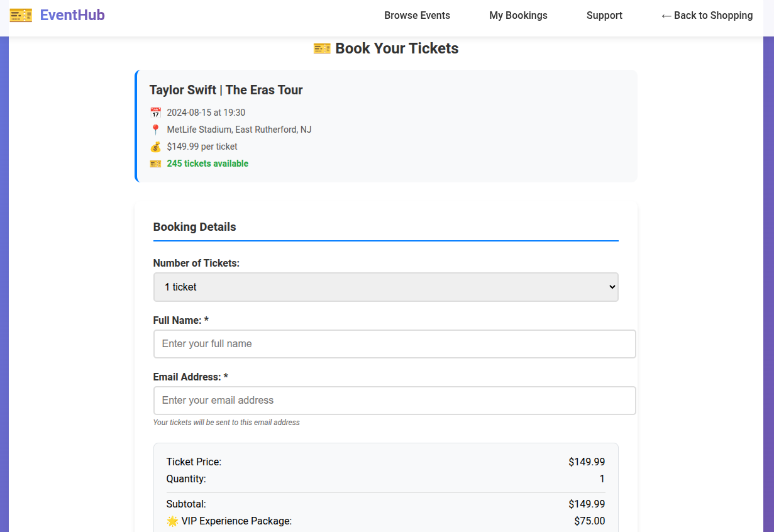Image resolution: width=774 pixels, height=532 pixels.
Task: Click the calendar icon next to event date
Action: click(x=156, y=113)
